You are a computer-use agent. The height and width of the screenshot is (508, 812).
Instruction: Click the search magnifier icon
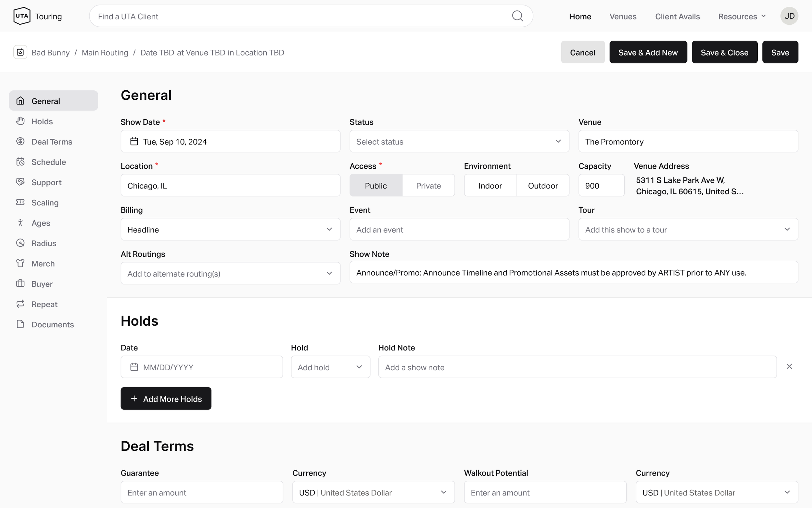point(517,16)
